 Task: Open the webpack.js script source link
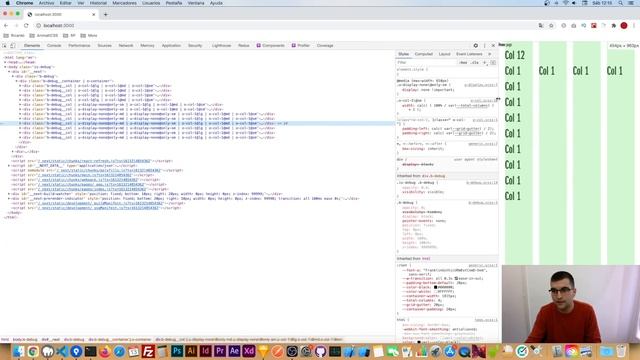[88, 180]
